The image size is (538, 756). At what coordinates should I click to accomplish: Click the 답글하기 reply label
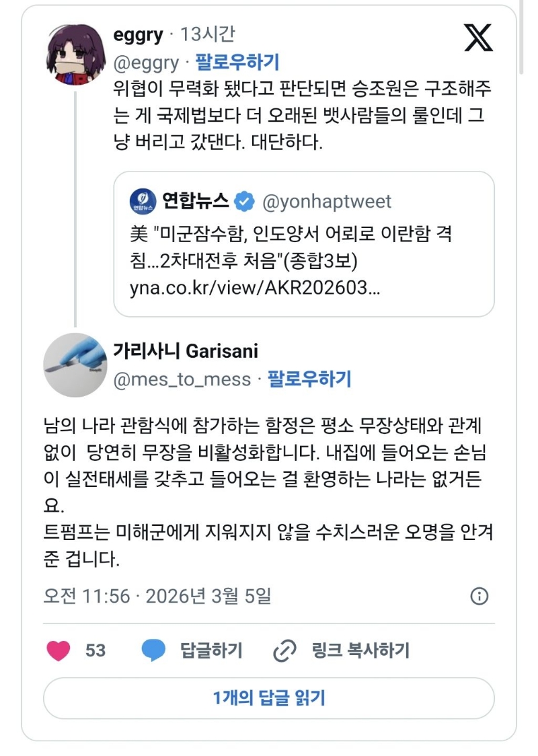pyautogui.click(x=211, y=650)
